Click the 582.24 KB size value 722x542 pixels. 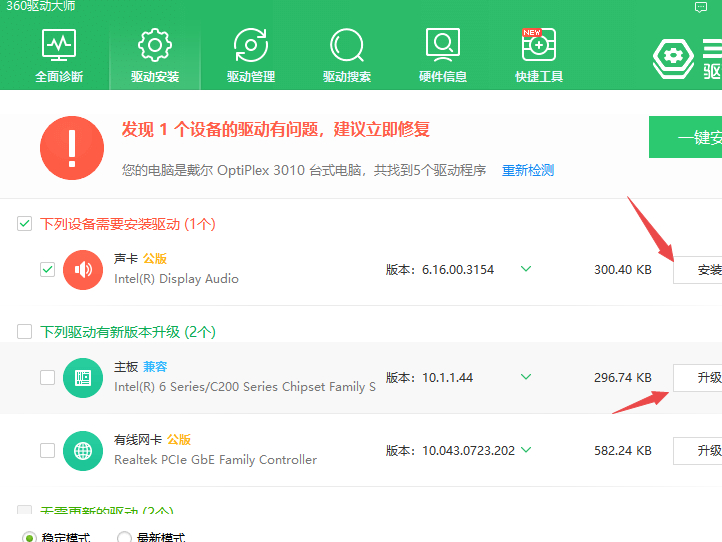623,451
